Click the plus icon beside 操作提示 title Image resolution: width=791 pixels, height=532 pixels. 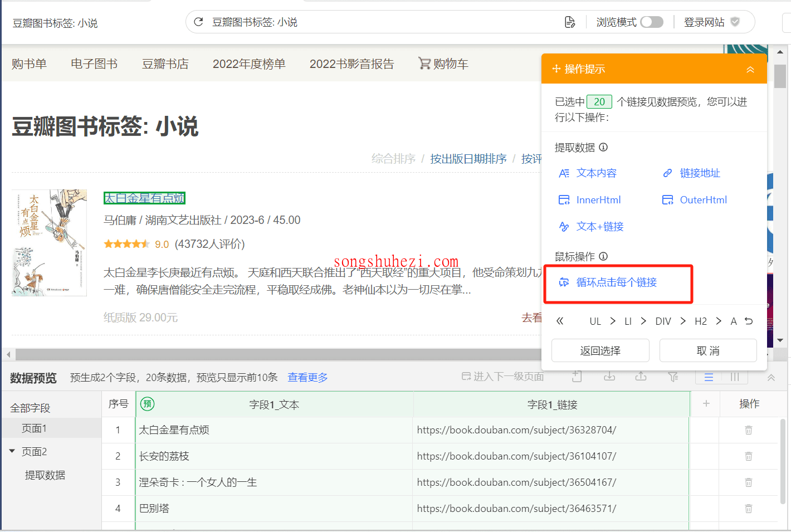pos(556,69)
